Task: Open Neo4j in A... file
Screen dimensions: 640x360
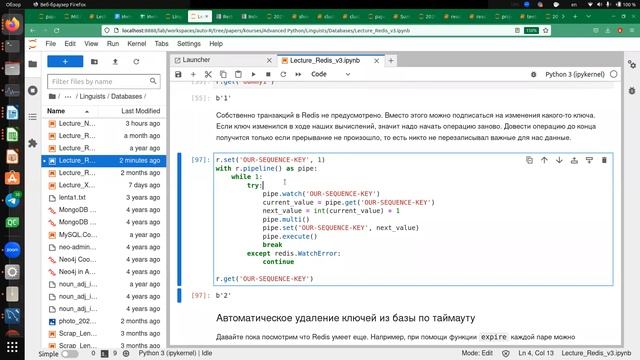Action: point(104,272)
